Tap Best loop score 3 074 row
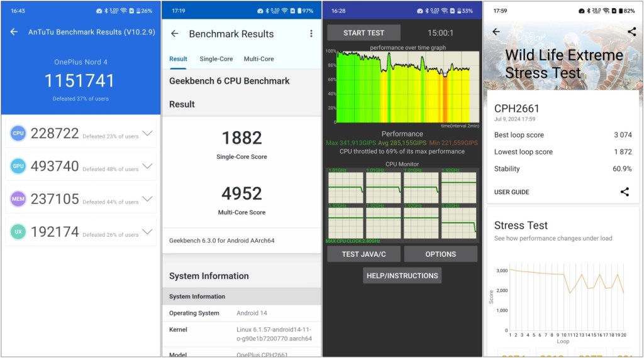Viewport: 644px width, 358px height. (x=563, y=135)
